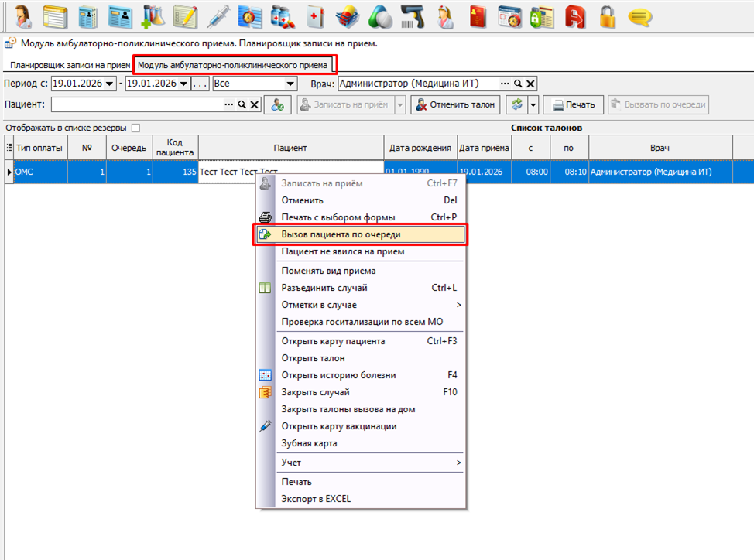The height and width of the screenshot is (560, 754).
Task: Click the yellow chat bubble icon
Action: (x=639, y=16)
